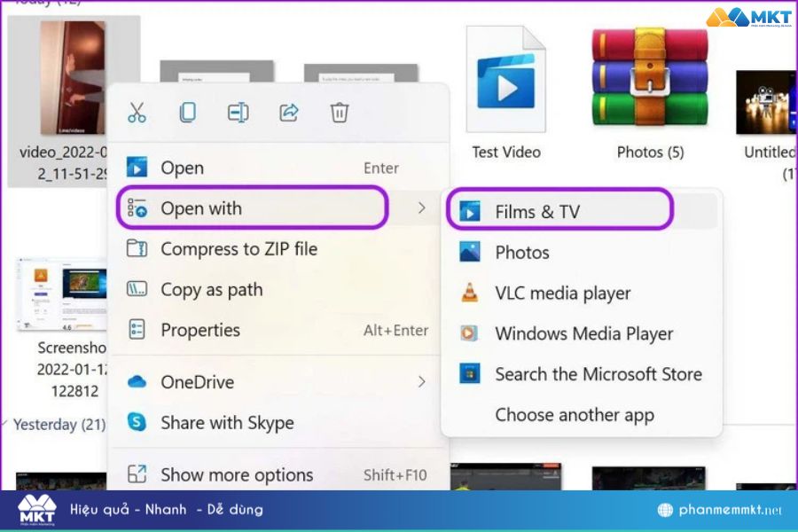Click Choose another app
This screenshot has width=798, height=532.
(575, 415)
